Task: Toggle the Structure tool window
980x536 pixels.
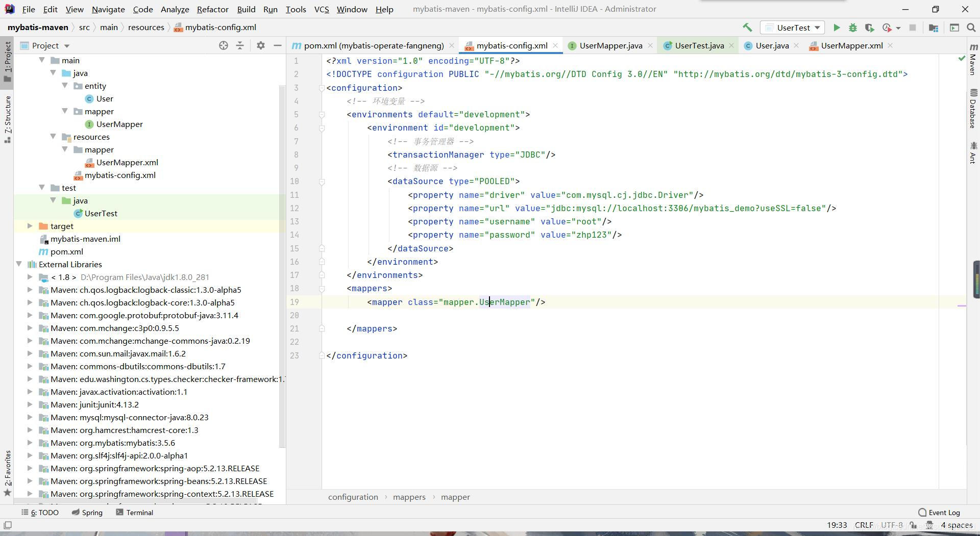Action: click(x=8, y=118)
